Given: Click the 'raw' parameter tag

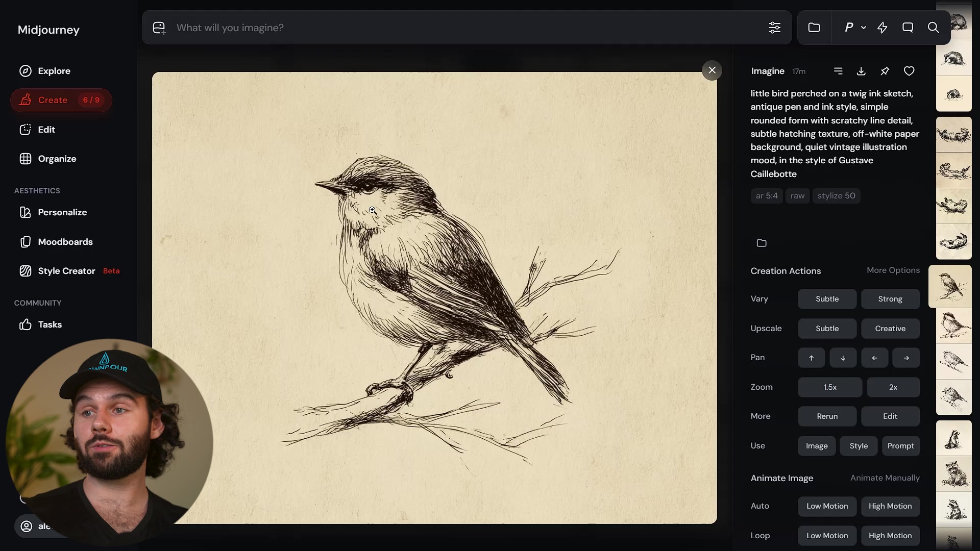Looking at the screenshot, I should pos(797,196).
